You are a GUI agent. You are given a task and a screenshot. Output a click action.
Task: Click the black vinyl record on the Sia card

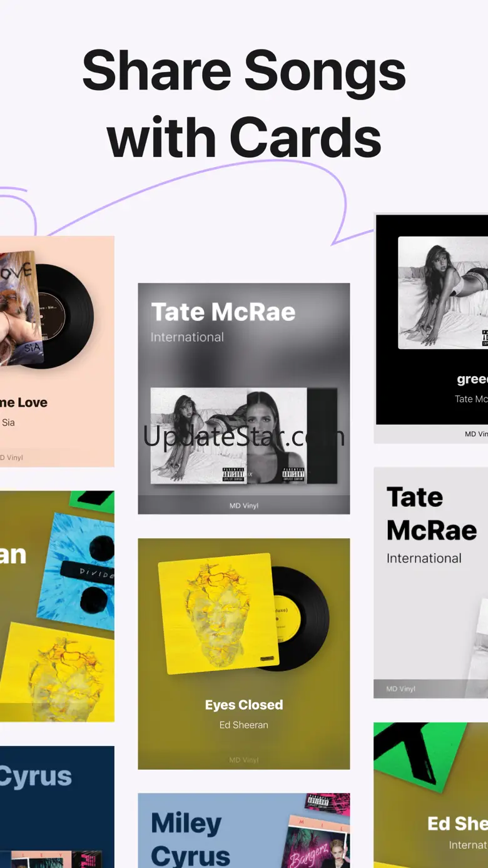click(66, 315)
